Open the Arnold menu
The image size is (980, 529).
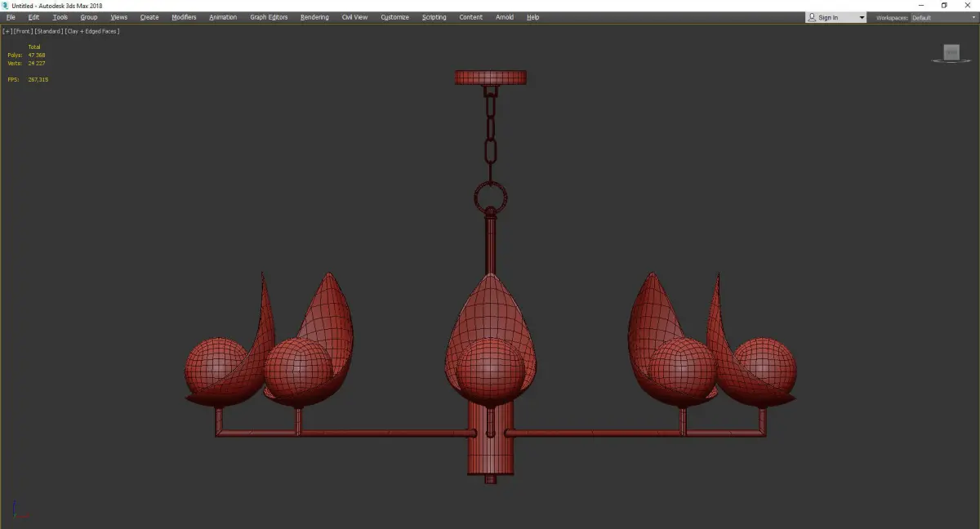505,17
